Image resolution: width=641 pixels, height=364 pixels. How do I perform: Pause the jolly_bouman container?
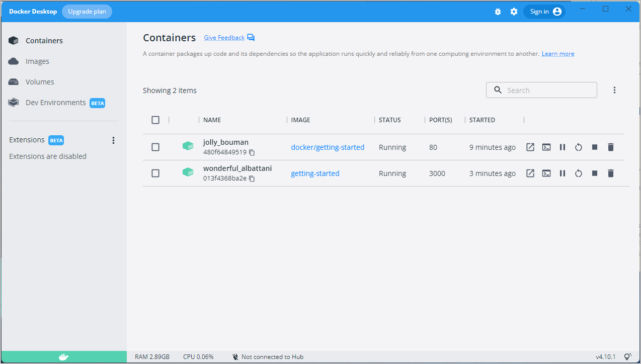coord(563,147)
